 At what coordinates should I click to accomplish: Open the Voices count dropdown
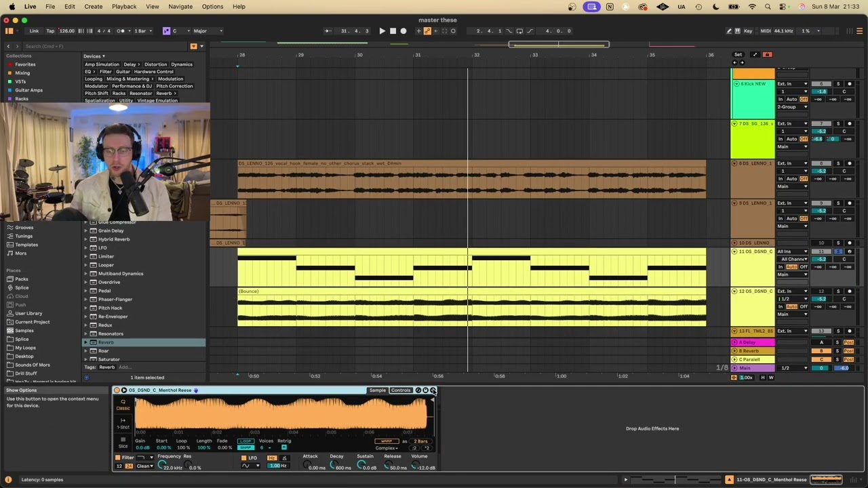tap(264, 448)
